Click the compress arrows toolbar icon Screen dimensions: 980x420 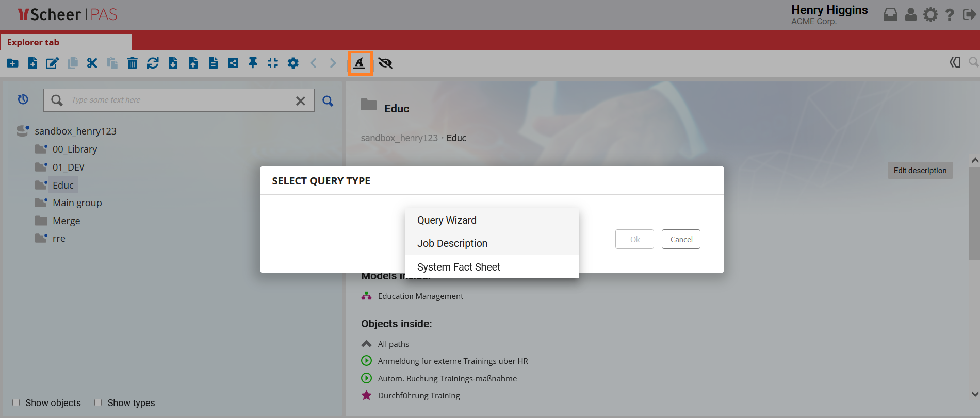click(273, 63)
